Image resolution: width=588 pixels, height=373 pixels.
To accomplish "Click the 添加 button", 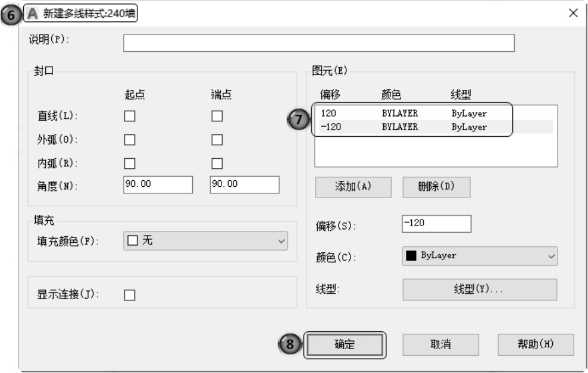I will point(353,186).
